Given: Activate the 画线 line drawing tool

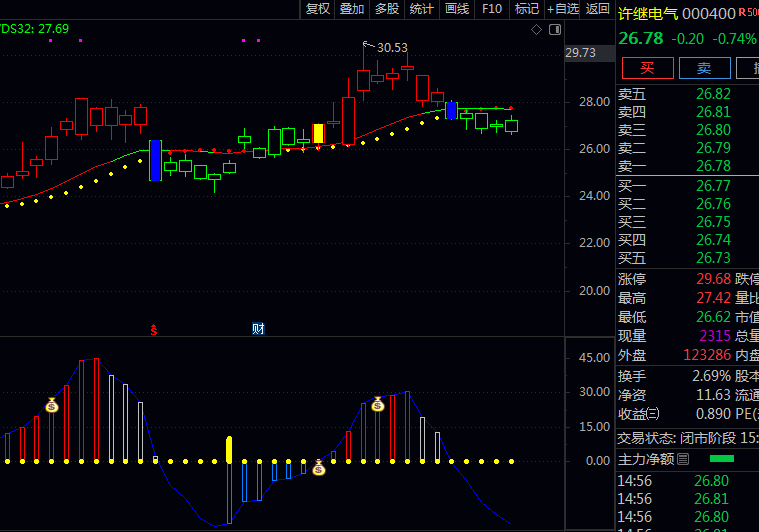Looking at the screenshot, I should pyautogui.click(x=457, y=9).
